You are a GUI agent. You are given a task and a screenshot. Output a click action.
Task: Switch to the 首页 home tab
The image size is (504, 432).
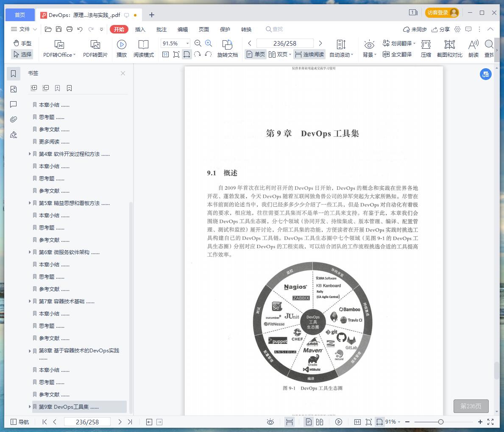point(20,15)
